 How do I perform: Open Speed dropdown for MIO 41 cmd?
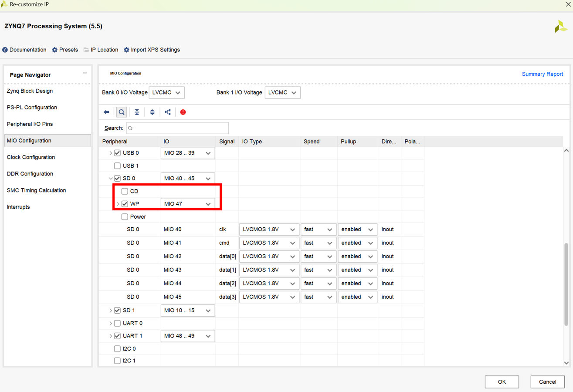pos(319,243)
